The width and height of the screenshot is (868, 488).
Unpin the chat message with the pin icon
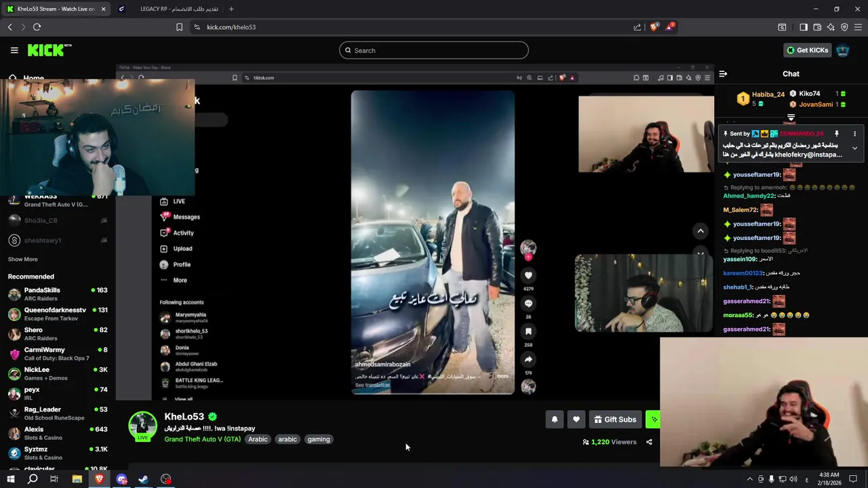tap(837, 134)
